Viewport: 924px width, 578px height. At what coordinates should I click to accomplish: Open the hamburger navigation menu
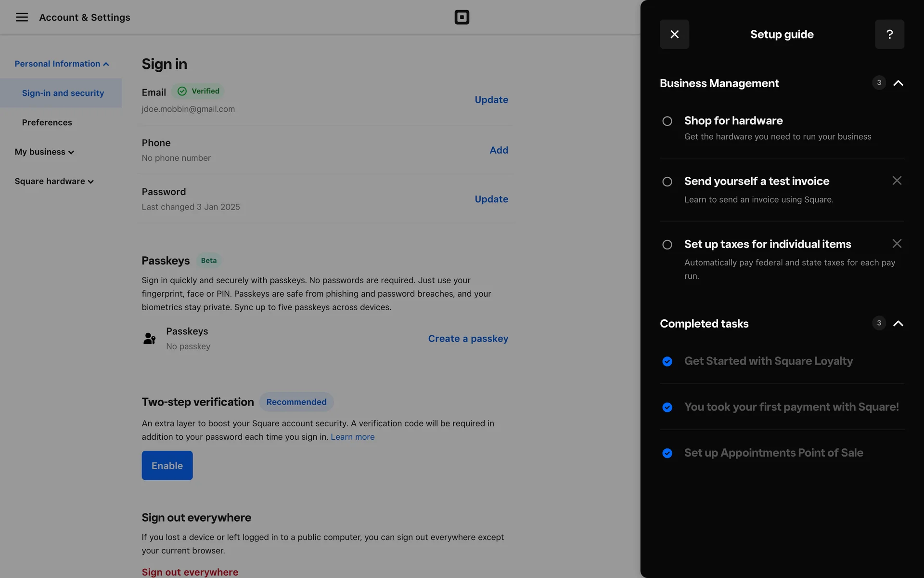tap(22, 17)
